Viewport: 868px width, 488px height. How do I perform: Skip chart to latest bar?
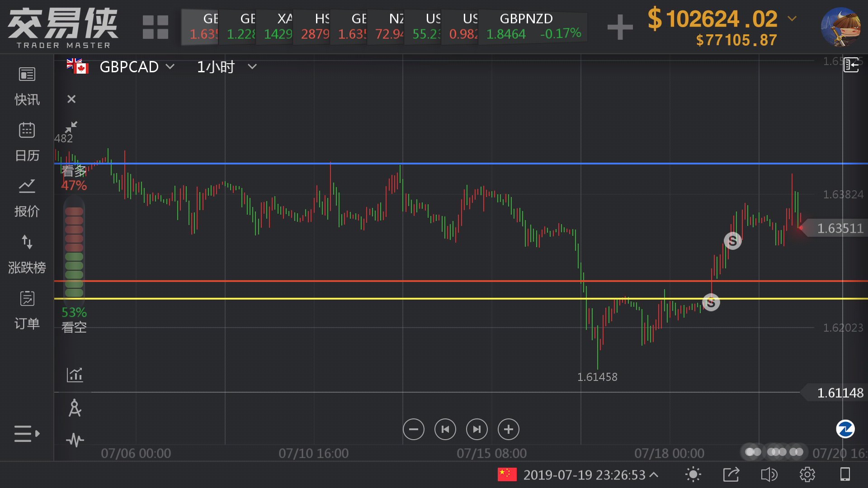476,429
